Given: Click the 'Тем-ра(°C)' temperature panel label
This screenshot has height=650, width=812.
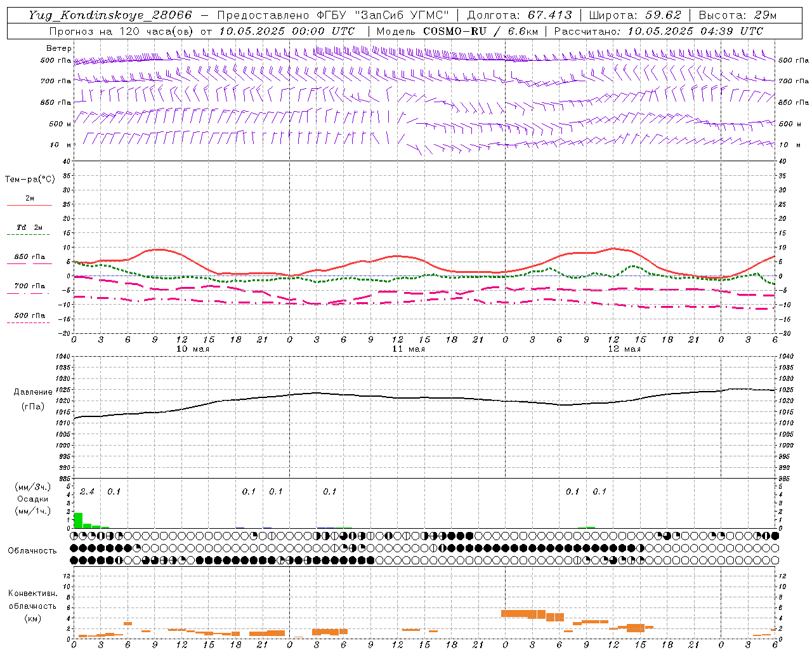Looking at the screenshot, I should tap(30, 180).
